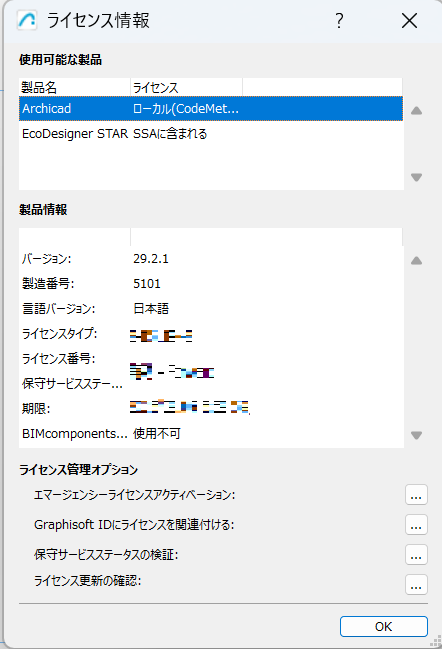Click the 言語バージョン: label
Image resolution: width=442 pixels, height=649 pixels.
coord(58,308)
